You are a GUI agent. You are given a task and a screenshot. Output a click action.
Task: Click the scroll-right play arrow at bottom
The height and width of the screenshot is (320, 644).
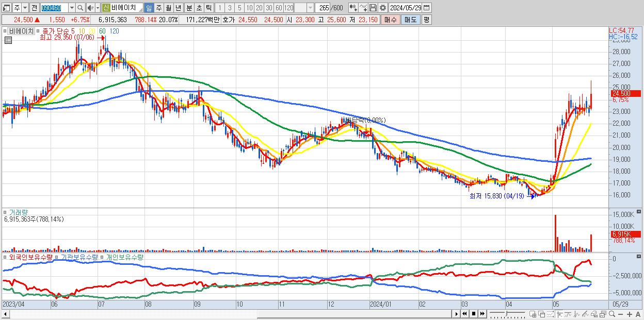pyautogui.click(x=456, y=314)
